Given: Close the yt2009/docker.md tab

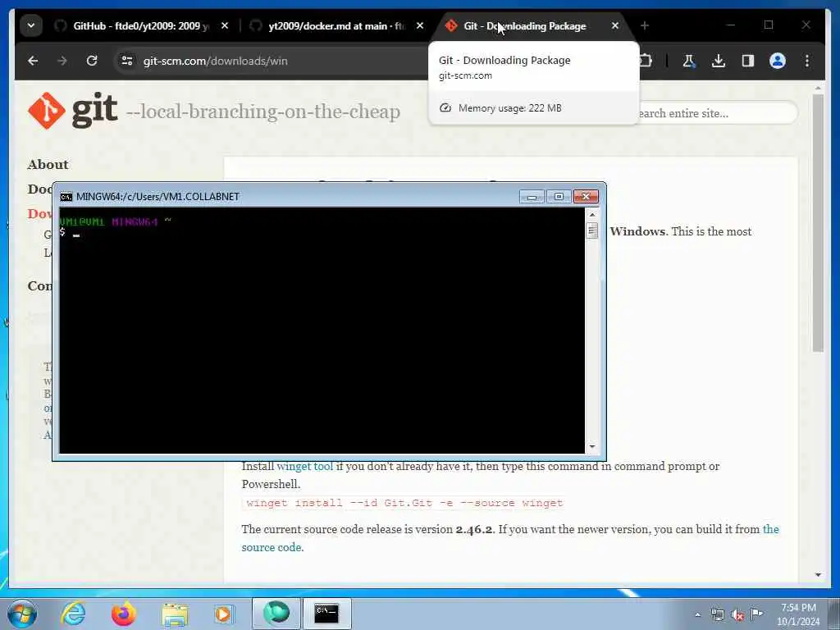Looking at the screenshot, I should click(420, 25).
